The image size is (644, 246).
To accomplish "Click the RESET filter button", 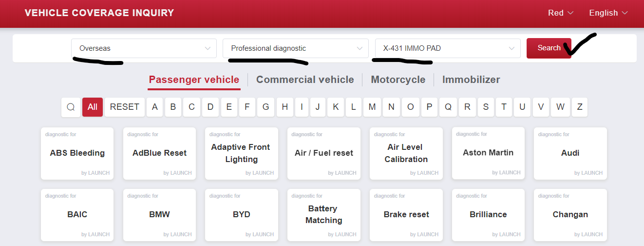I will pyautogui.click(x=125, y=107).
